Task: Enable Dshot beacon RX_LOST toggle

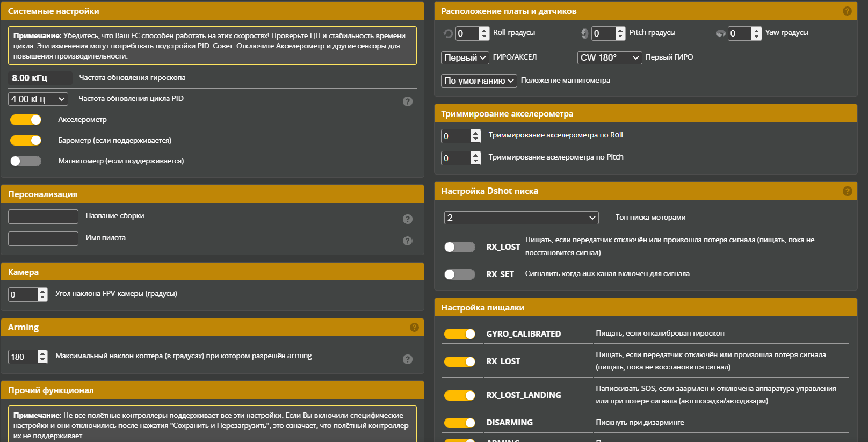Action: coord(459,247)
